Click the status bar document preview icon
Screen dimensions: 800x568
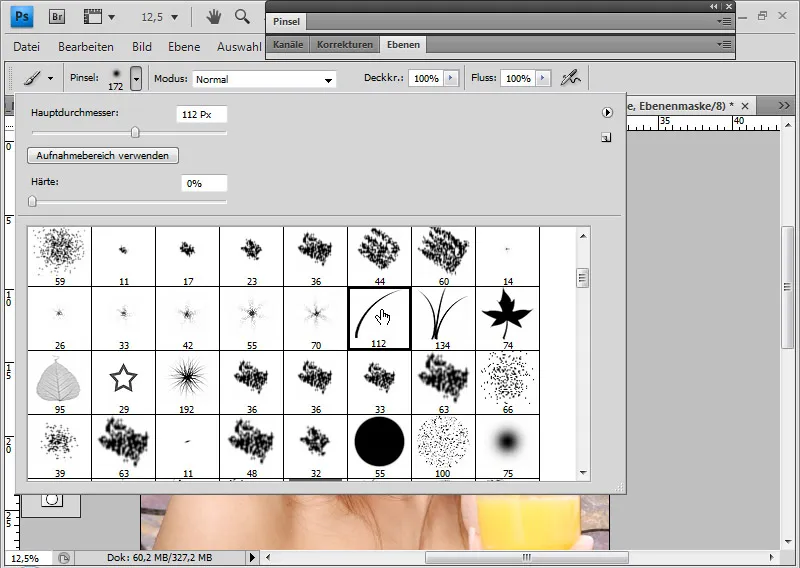[x=64, y=558]
